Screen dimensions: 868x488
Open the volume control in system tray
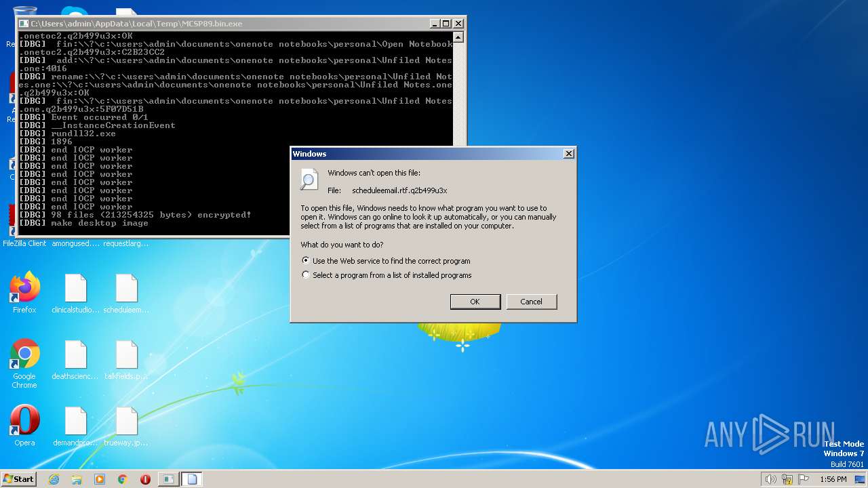pos(770,479)
